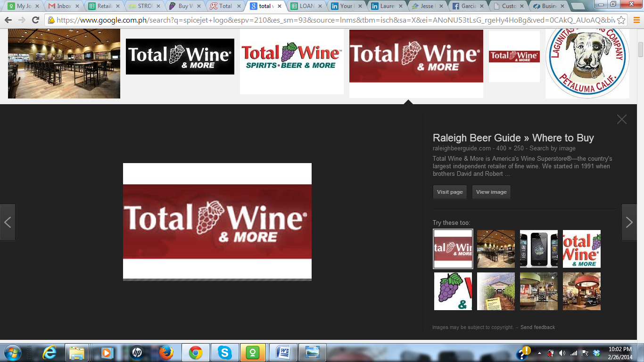Click the page vertical scrollbar thumb
Screen dimensions: 644x362
pos(640,49)
